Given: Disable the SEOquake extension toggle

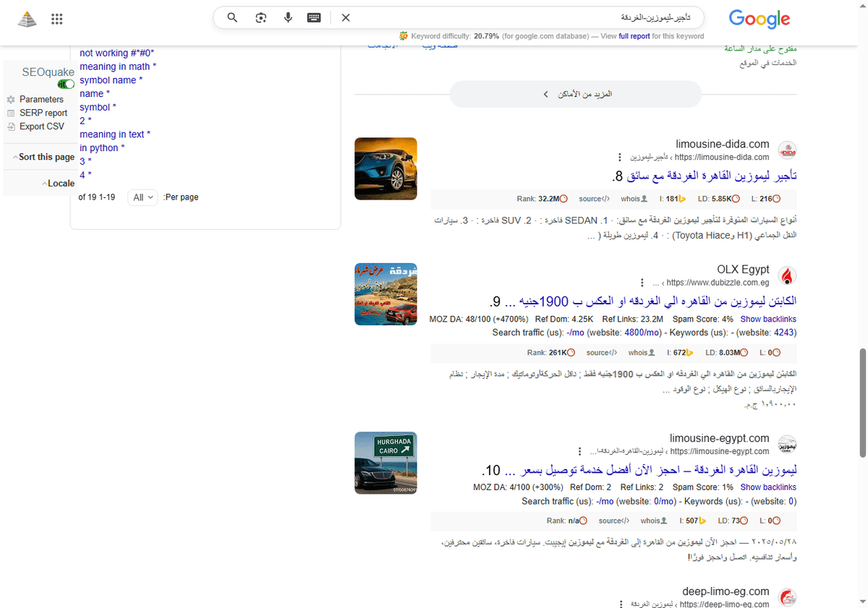Looking at the screenshot, I should pyautogui.click(x=65, y=83).
